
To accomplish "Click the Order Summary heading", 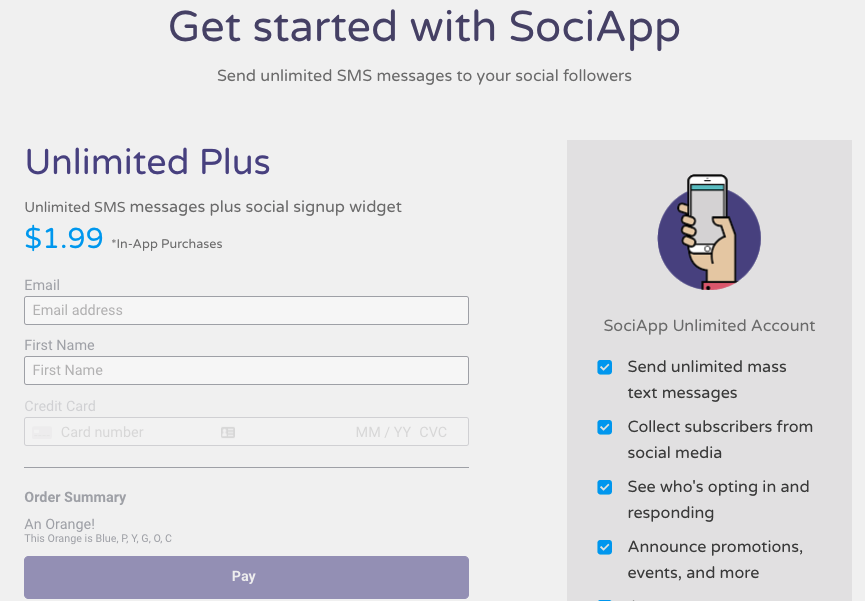I will coord(75,497).
